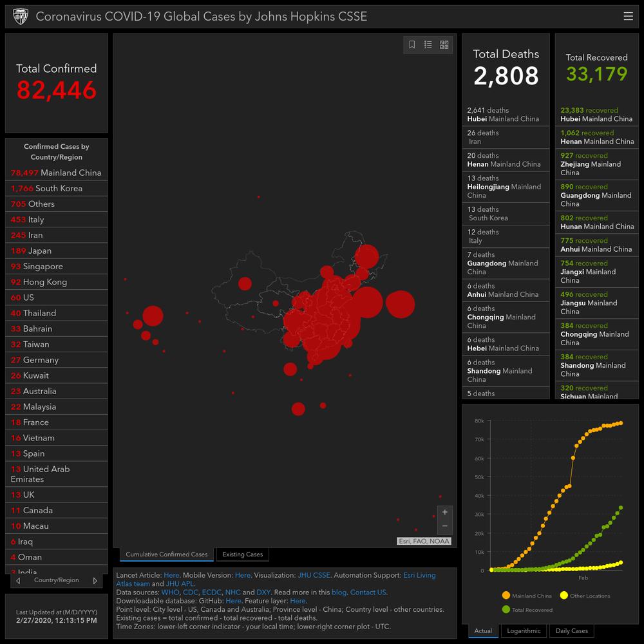Click the Total Confirmed 82,446 figure
The height and width of the screenshot is (644, 644).
pyautogui.click(x=57, y=90)
